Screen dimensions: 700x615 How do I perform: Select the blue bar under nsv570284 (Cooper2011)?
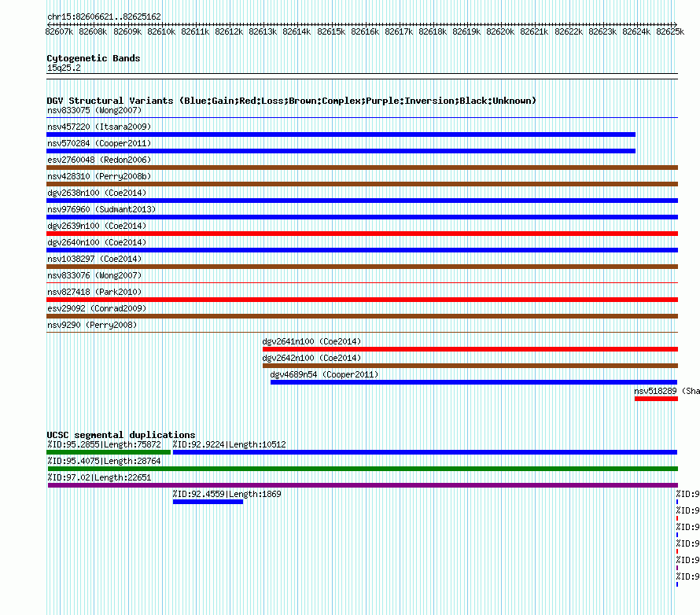coord(341,151)
